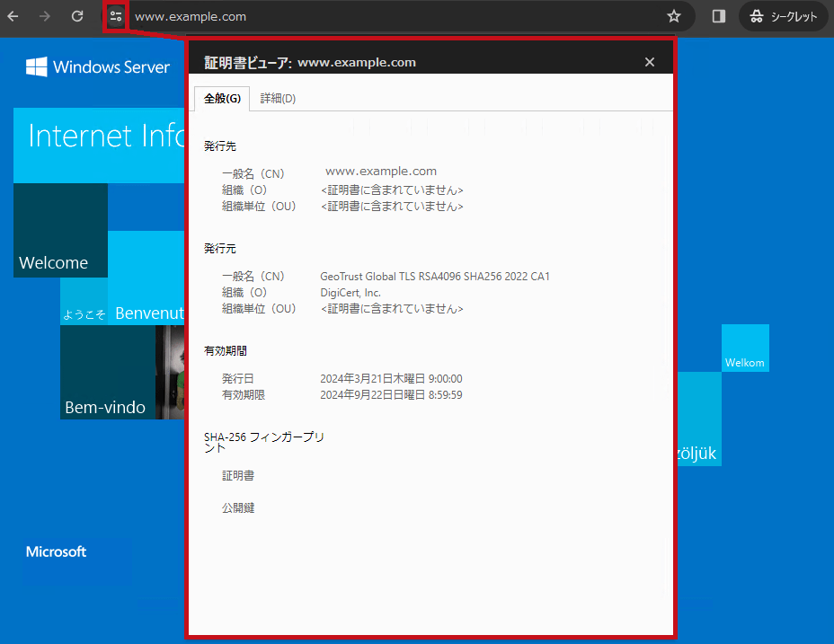834x644 pixels.
Task: Click the incognito シークレット indicator
Action: (x=784, y=16)
